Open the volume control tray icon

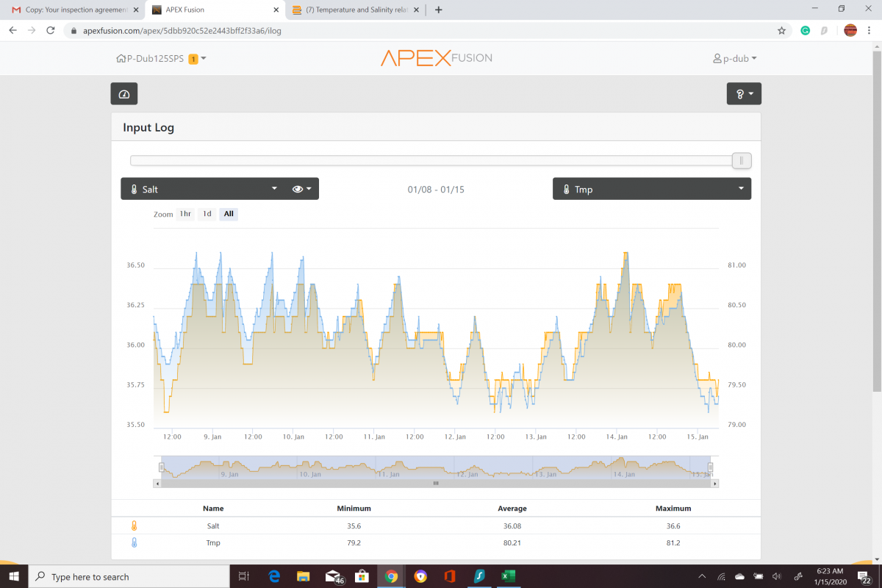tap(778, 576)
